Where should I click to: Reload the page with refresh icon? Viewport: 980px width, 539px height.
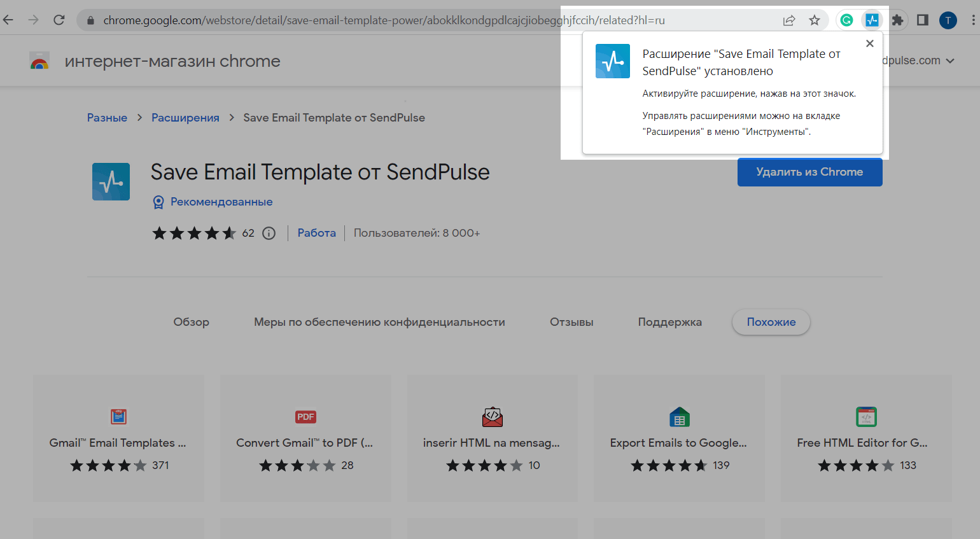[x=59, y=20]
